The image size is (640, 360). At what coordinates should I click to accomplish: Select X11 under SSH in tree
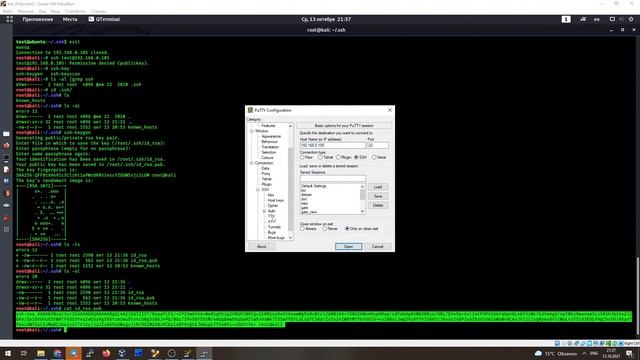[272, 222]
